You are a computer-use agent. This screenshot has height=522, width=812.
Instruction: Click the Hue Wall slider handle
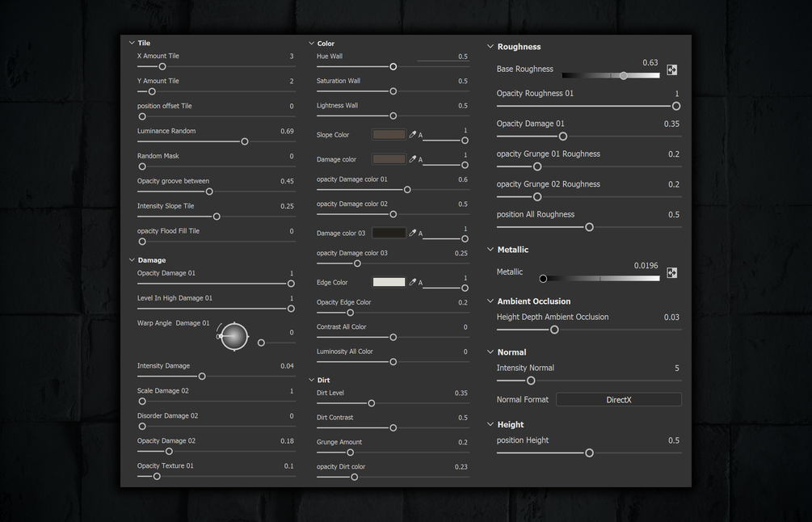point(393,67)
